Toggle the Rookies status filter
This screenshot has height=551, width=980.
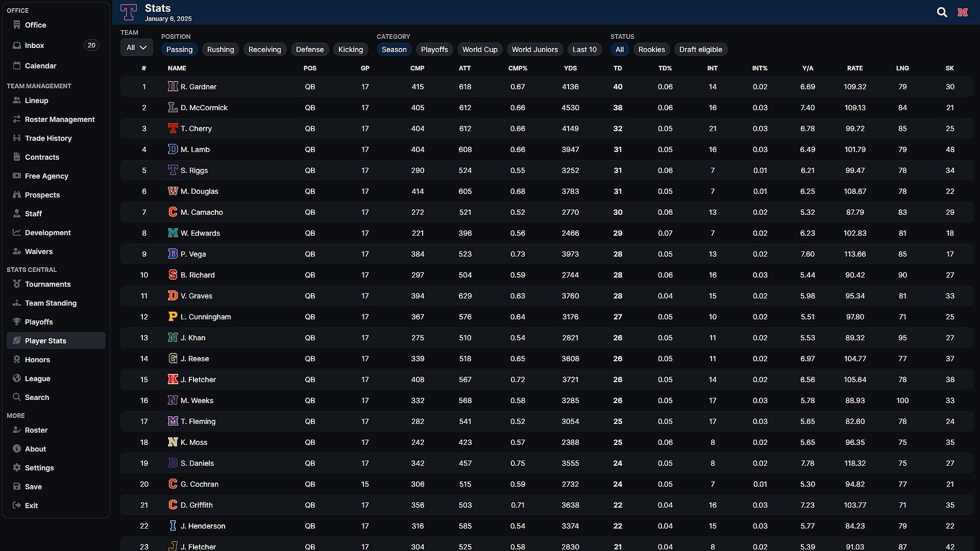[651, 49]
